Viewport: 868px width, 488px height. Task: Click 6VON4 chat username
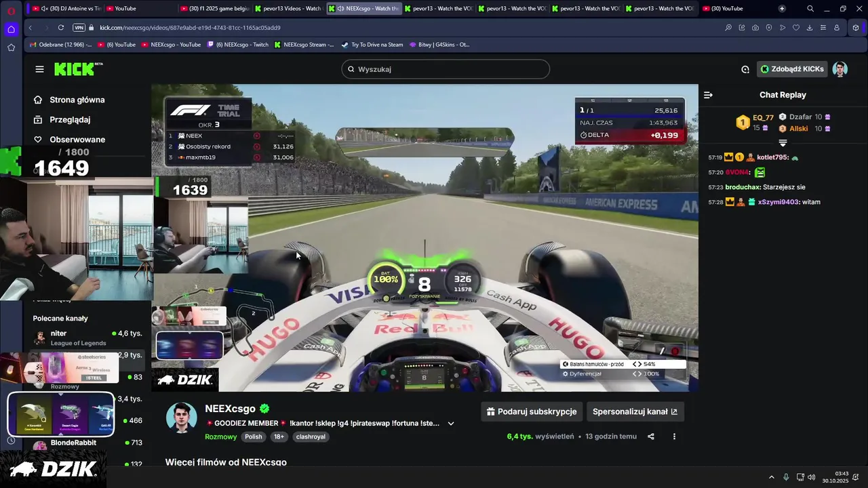coord(737,172)
